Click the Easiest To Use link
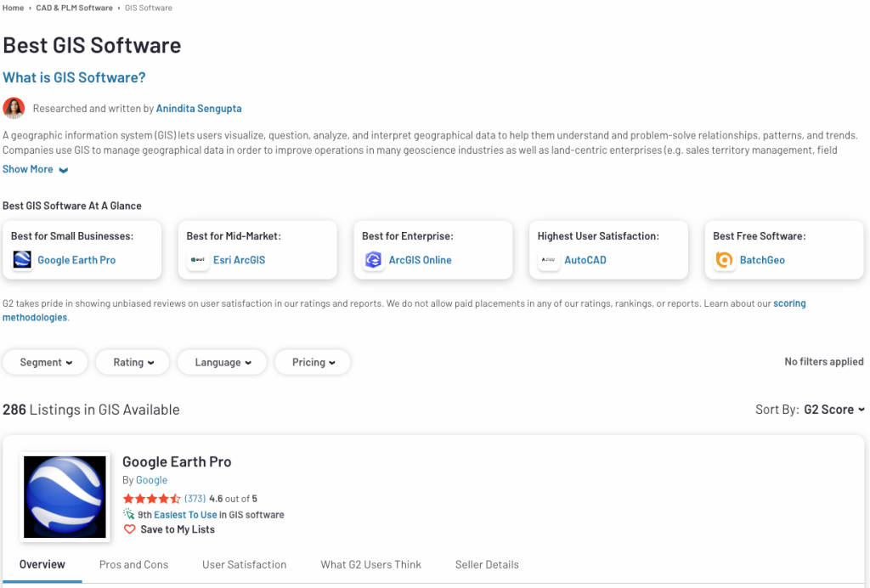Image resolution: width=870 pixels, height=588 pixels. [x=185, y=515]
